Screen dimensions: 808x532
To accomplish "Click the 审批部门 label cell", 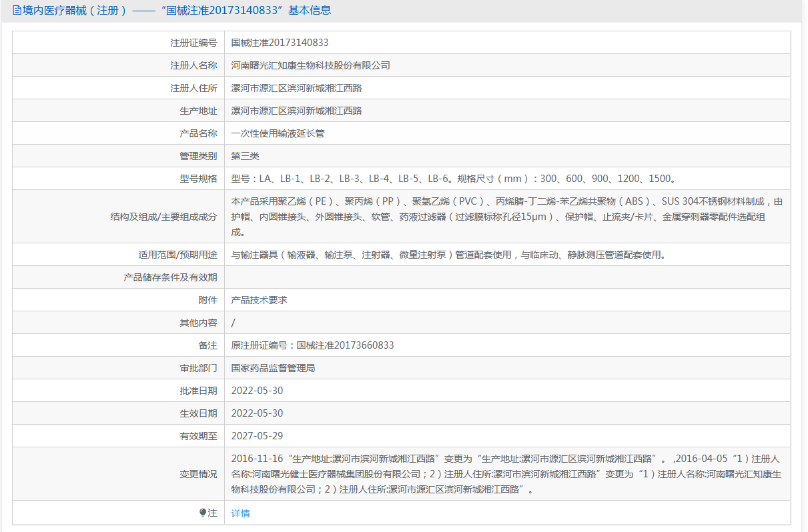I will pos(118,368).
